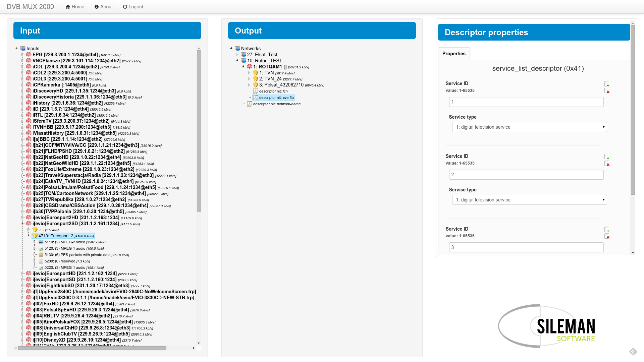The width and height of the screenshot is (644, 362).
Task: Collapse the Inputs root tree
Action: tap(16, 48)
